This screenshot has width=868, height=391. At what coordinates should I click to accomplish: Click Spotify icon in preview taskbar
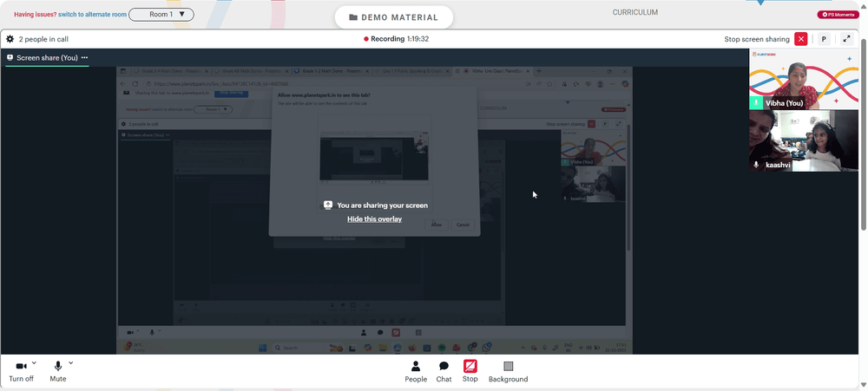click(442, 348)
